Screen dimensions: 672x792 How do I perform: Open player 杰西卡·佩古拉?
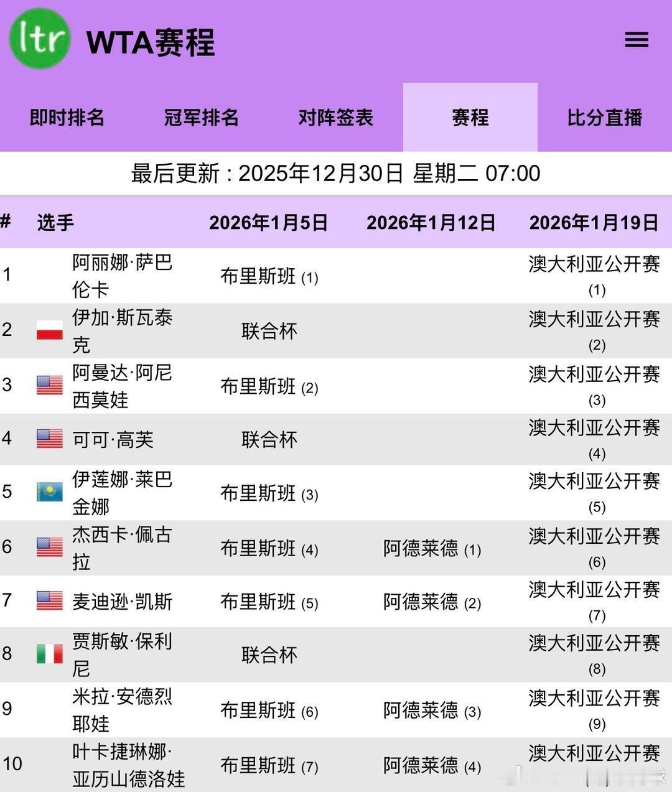click(123, 547)
